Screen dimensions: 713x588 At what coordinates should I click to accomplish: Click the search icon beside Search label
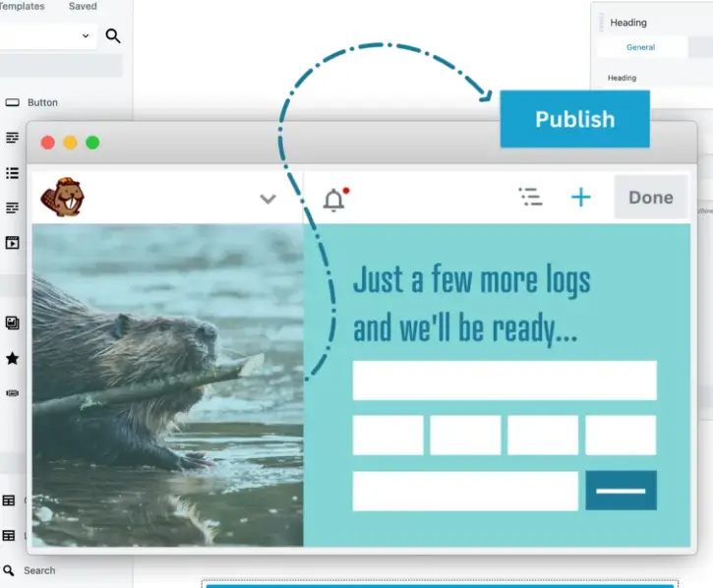pyautogui.click(x=8, y=570)
